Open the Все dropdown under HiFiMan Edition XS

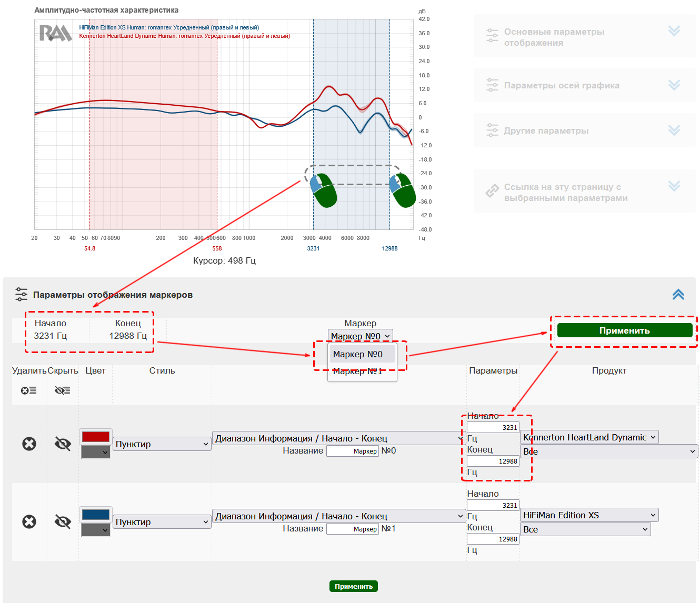coord(586,529)
